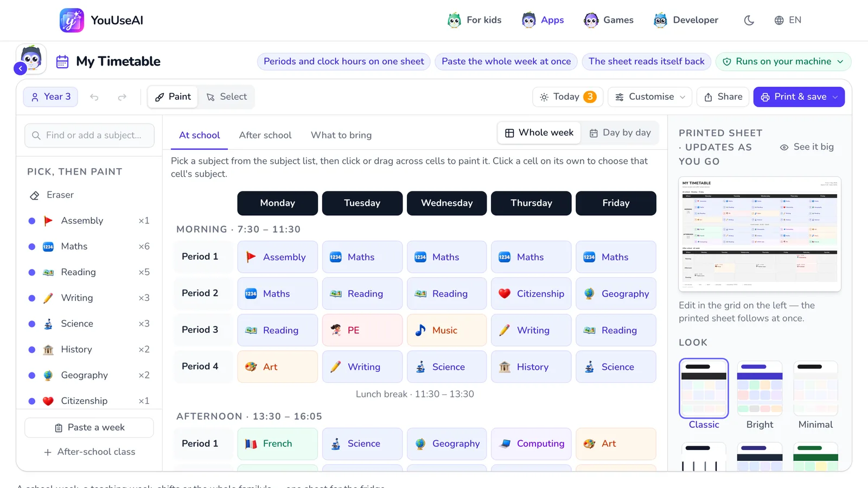
Task: Select the Classic look swatch
Action: (704, 388)
